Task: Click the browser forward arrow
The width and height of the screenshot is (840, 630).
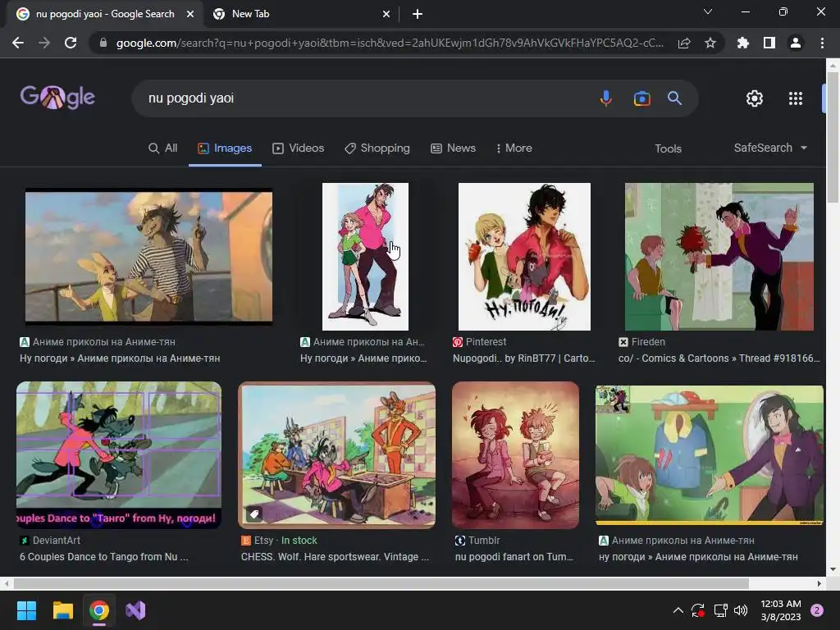Action: click(x=44, y=43)
